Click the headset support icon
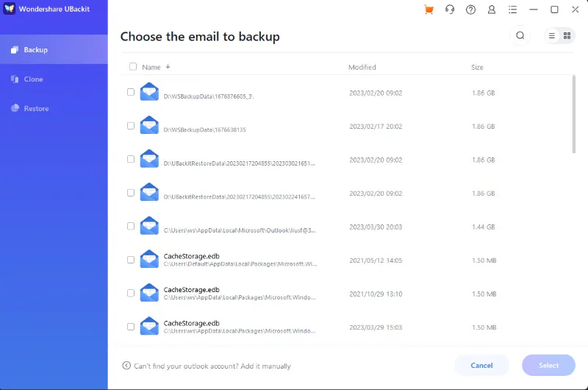The image size is (588, 390). point(450,10)
